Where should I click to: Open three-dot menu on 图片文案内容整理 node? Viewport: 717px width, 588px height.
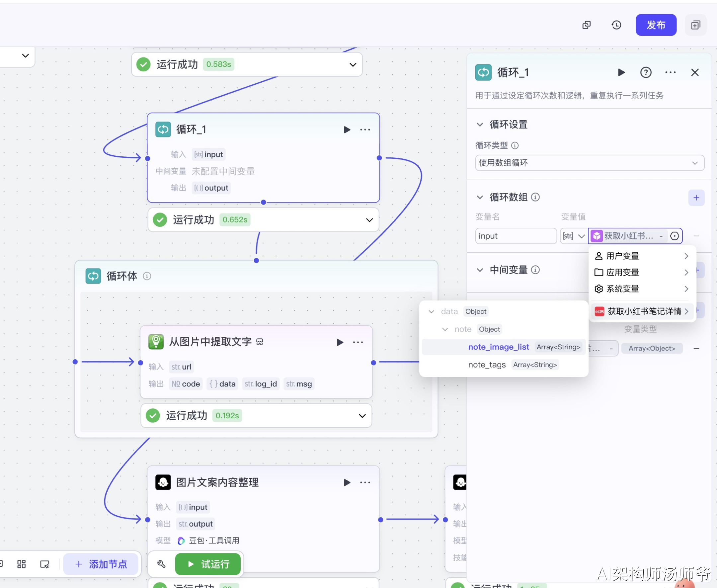(x=365, y=482)
